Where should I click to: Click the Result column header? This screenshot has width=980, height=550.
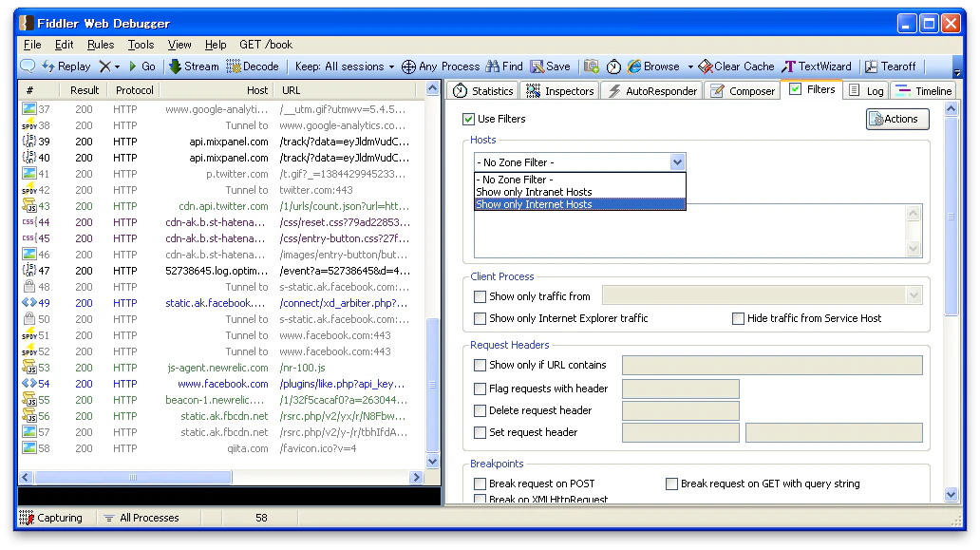tap(85, 90)
